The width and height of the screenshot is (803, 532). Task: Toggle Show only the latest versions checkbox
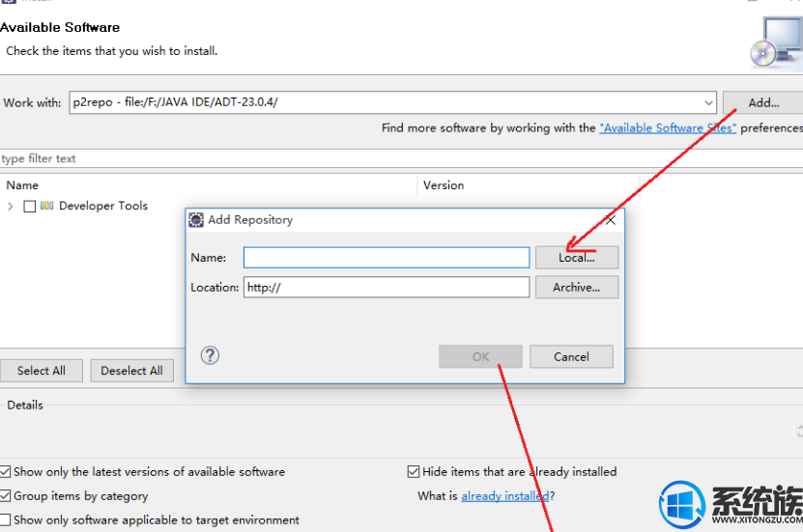[x=5, y=471]
